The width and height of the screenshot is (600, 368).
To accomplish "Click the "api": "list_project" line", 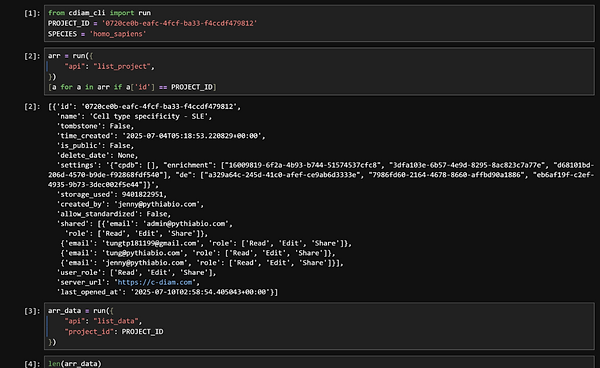I will point(109,67).
